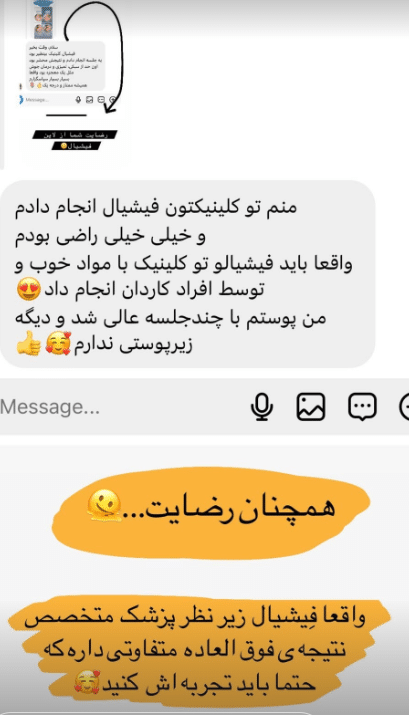Image resolution: width=409 pixels, height=715 pixels.
Task: Tap the partially visible plus icon at right edge
Action: pyautogui.click(x=404, y=406)
